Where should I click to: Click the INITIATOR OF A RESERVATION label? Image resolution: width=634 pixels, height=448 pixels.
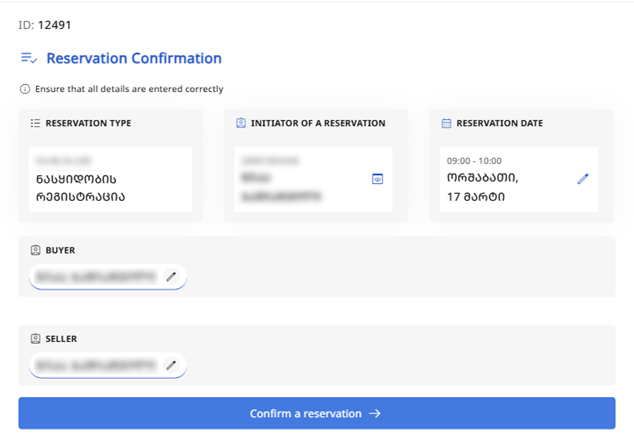coord(318,123)
